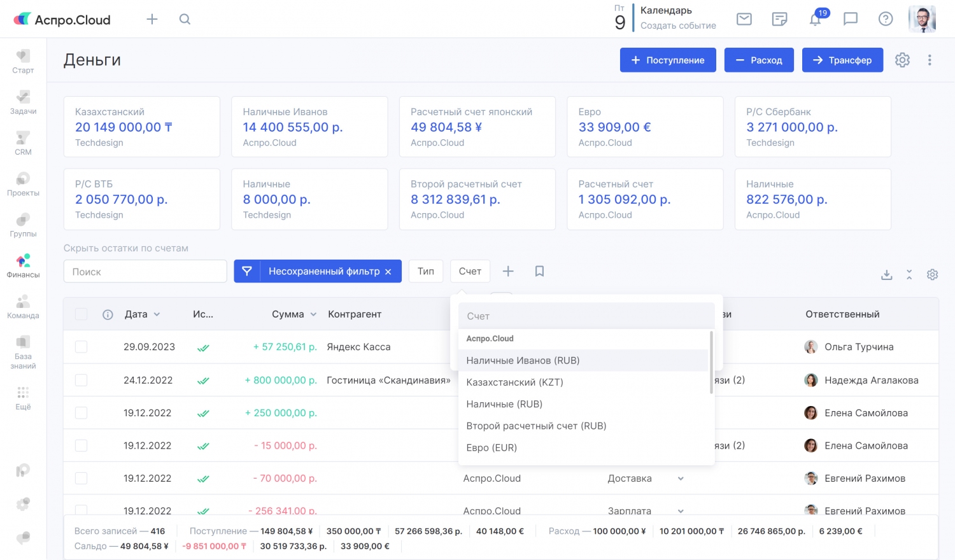Screen dimensions: 955x560
Task: Tick the checkbox for 29.09.2023 row
Action: pyautogui.click(x=81, y=347)
